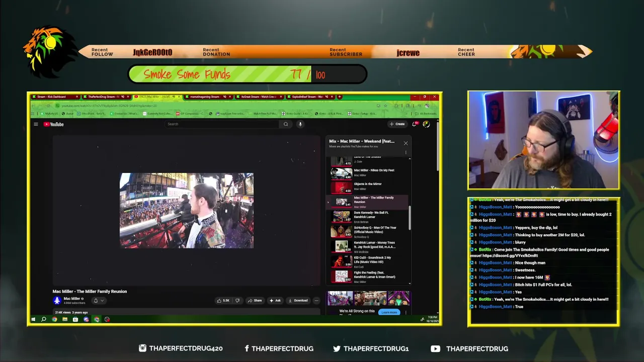Open the All Bookmarks folder
Viewport: 644px width, 362px height.
[426, 114]
